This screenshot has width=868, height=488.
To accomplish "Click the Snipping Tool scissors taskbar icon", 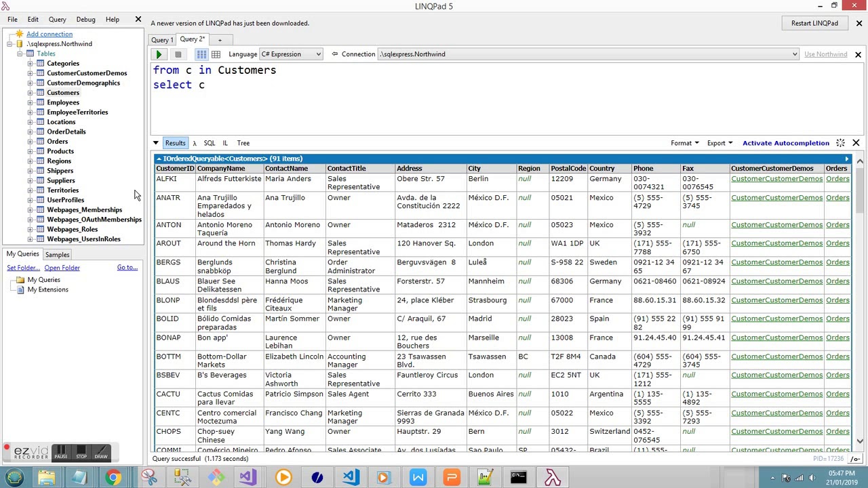I will 149,478.
